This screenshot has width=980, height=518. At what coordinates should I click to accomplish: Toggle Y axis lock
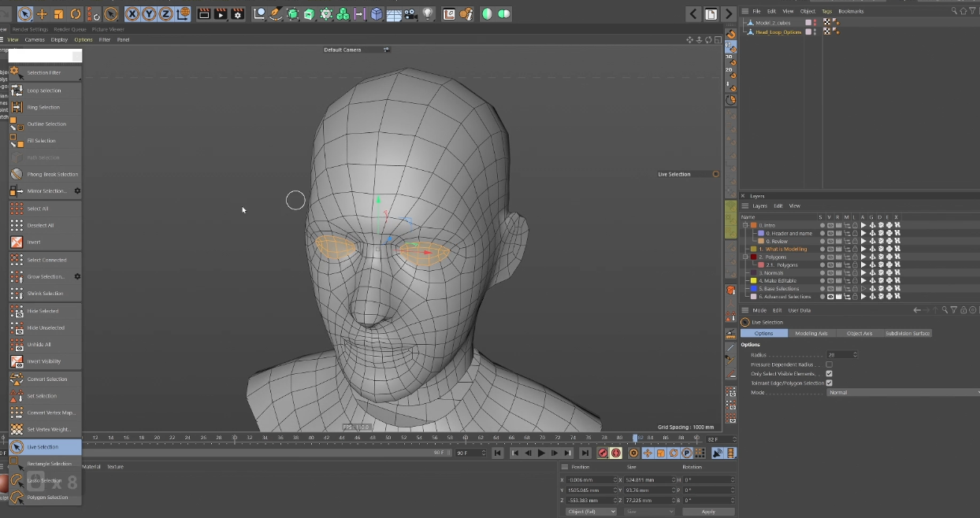coord(149,13)
